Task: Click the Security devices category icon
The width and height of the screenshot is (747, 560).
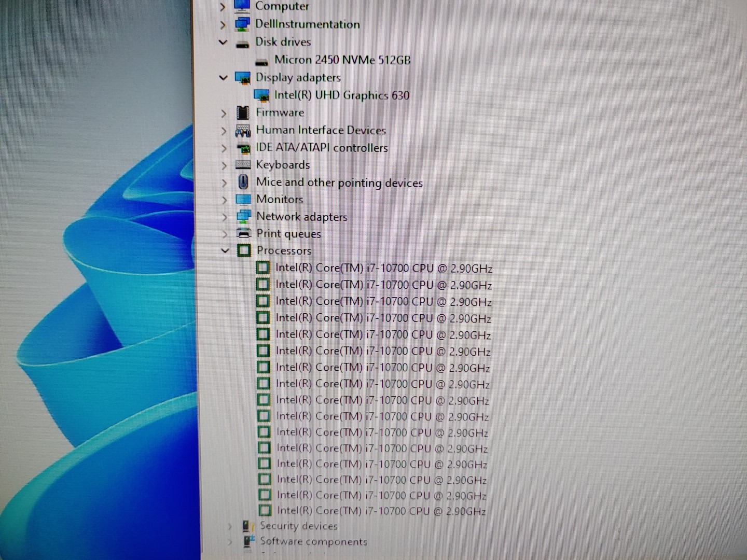Action: click(x=248, y=526)
